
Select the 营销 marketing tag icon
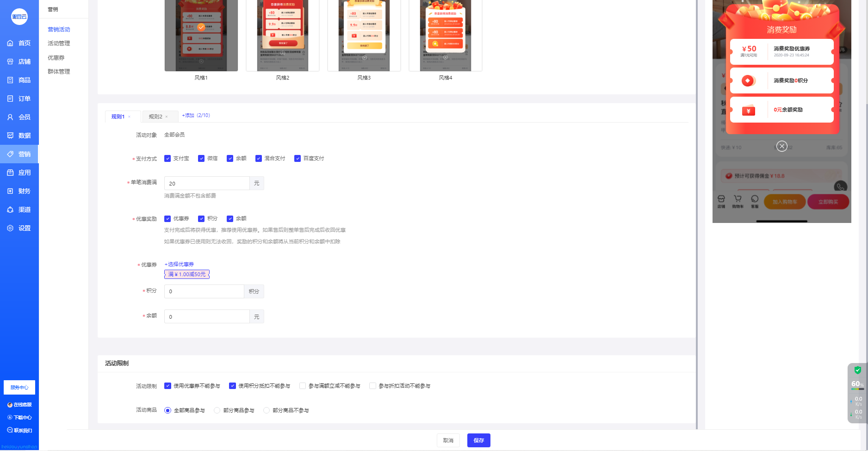10,154
